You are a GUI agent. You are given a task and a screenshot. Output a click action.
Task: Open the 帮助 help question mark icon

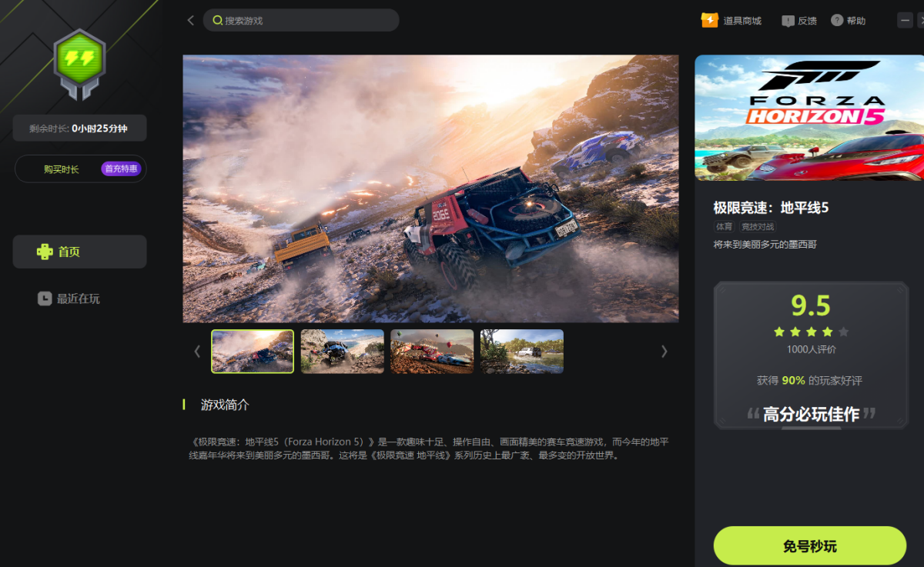[837, 21]
